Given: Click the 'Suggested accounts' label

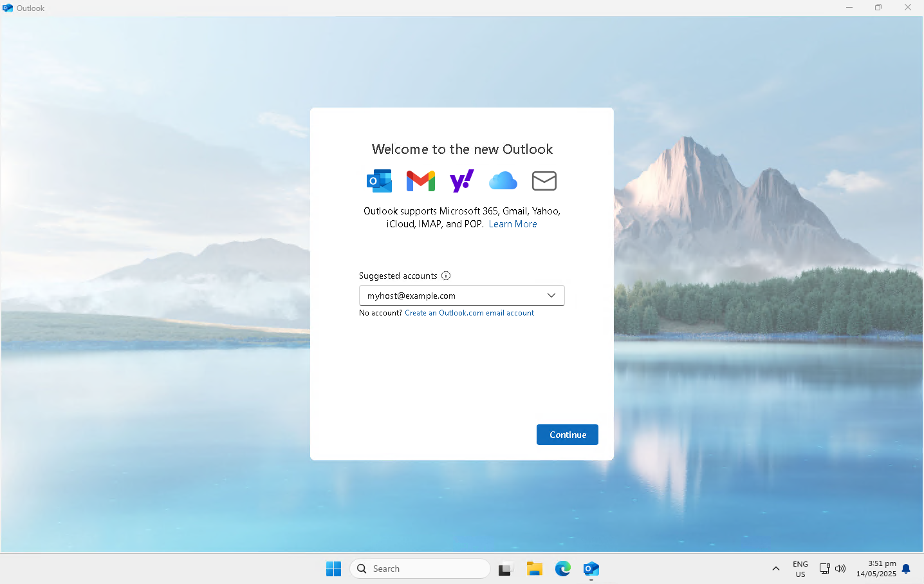Looking at the screenshot, I should 398,276.
